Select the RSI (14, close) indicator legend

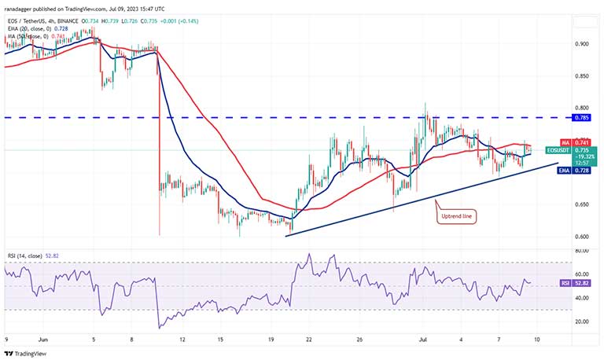click(x=33, y=256)
